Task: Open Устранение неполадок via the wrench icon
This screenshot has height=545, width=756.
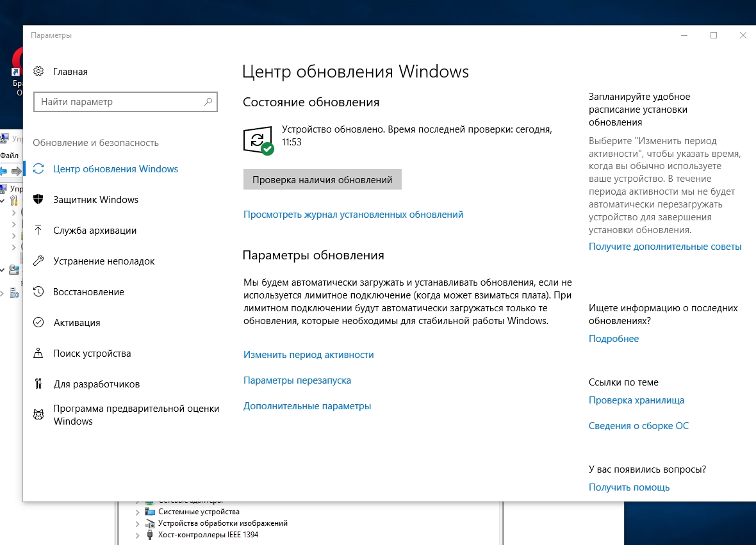Action: pos(38,261)
